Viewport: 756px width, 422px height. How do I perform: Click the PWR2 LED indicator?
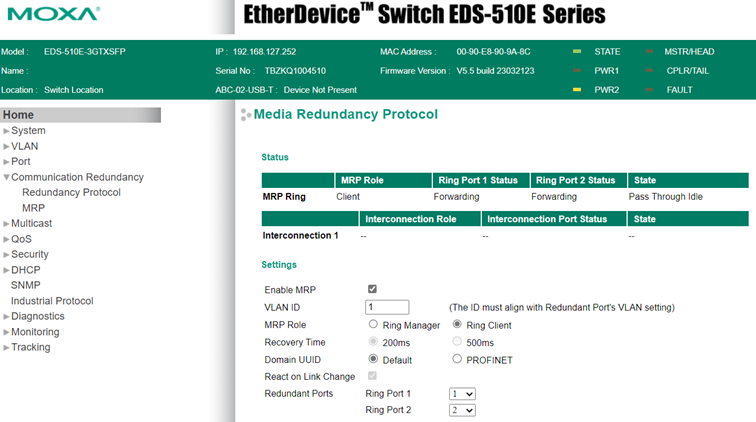click(x=577, y=90)
